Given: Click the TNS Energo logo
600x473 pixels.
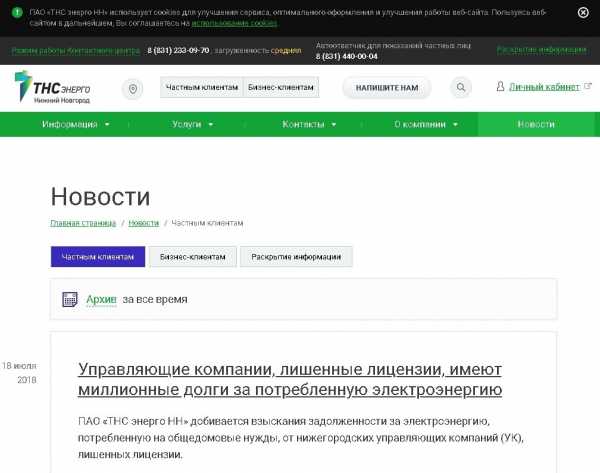Looking at the screenshot, I should [x=52, y=88].
